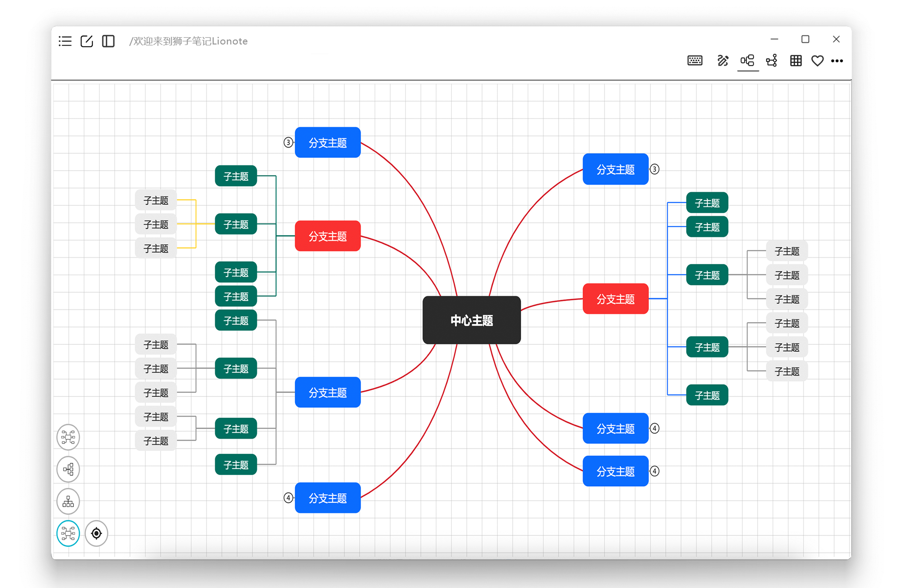Recenter canvas with target icon
Viewport: 907px width, 588px height.
96,533
